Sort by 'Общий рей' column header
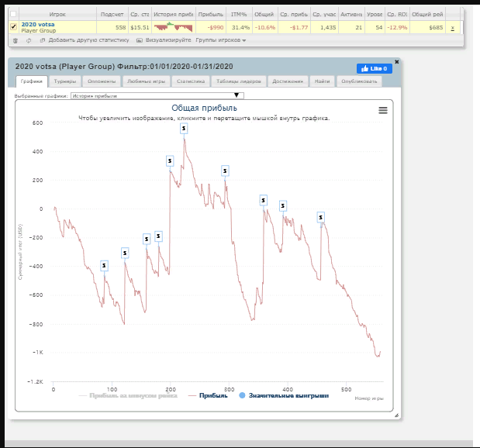This screenshot has width=480, height=448. 427,15
